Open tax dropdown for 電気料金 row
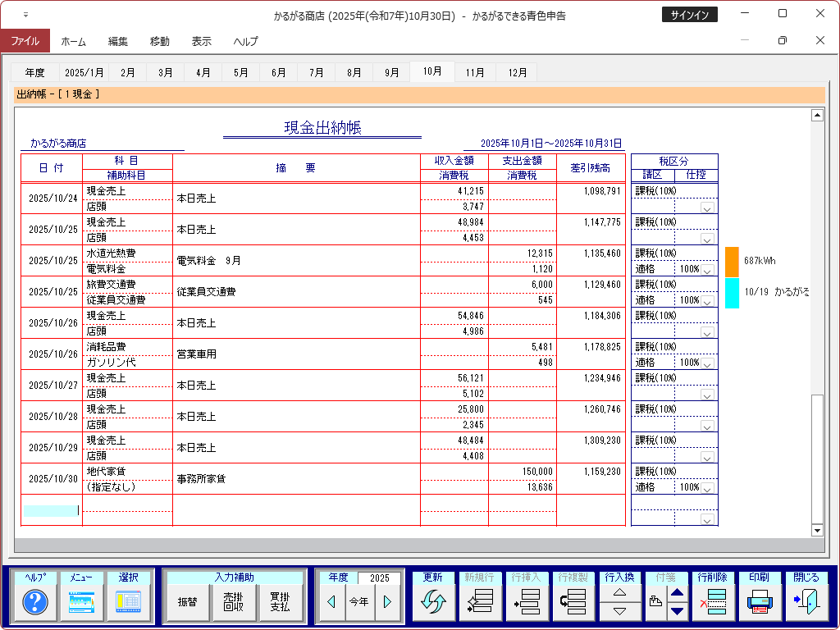Image resolution: width=840 pixels, height=630 pixels. coord(706,270)
